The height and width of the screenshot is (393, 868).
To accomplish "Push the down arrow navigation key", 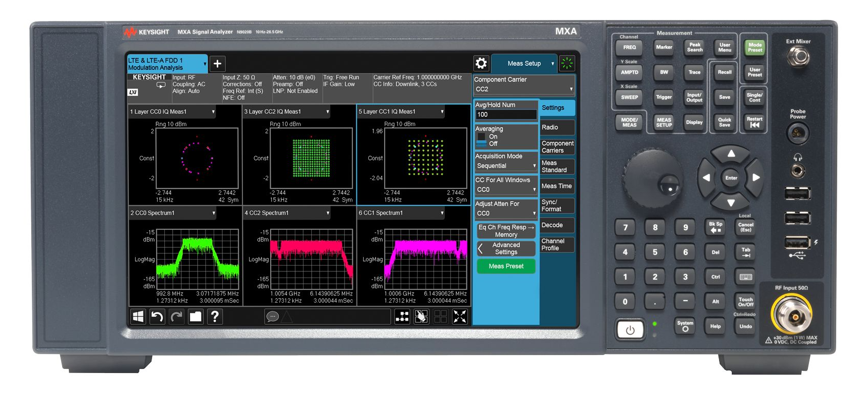I will (731, 202).
